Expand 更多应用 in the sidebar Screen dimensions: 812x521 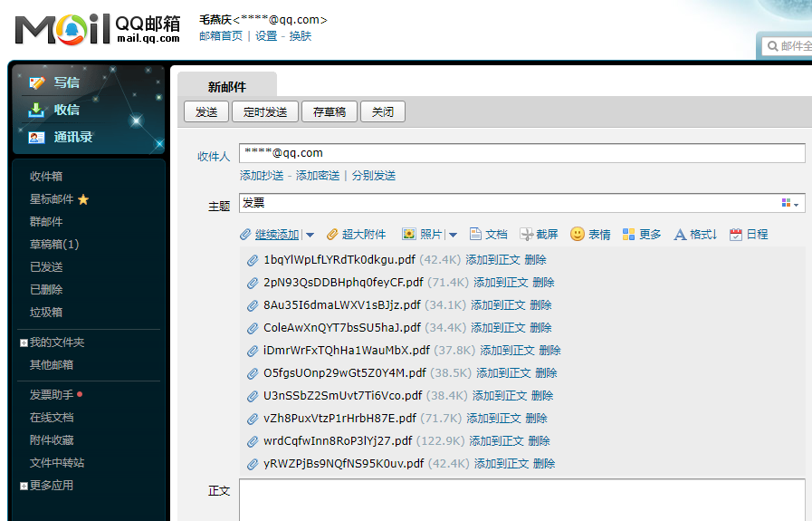click(x=24, y=486)
